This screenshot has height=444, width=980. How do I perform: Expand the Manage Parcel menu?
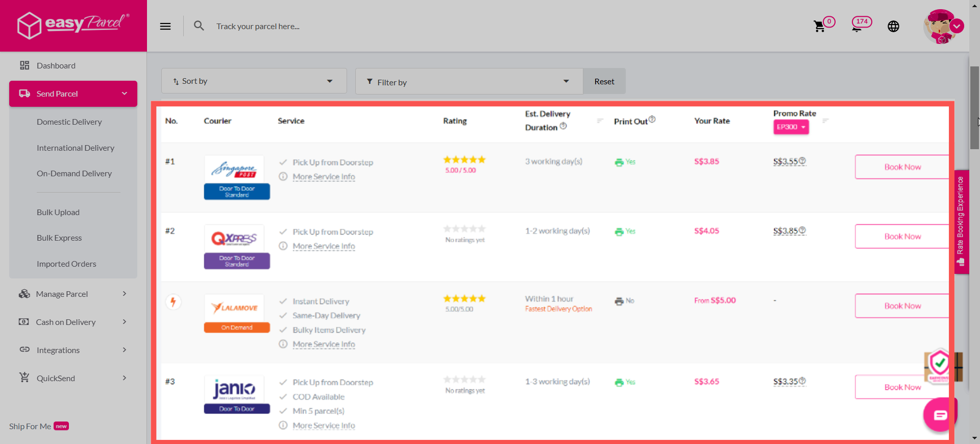click(73, 294)
